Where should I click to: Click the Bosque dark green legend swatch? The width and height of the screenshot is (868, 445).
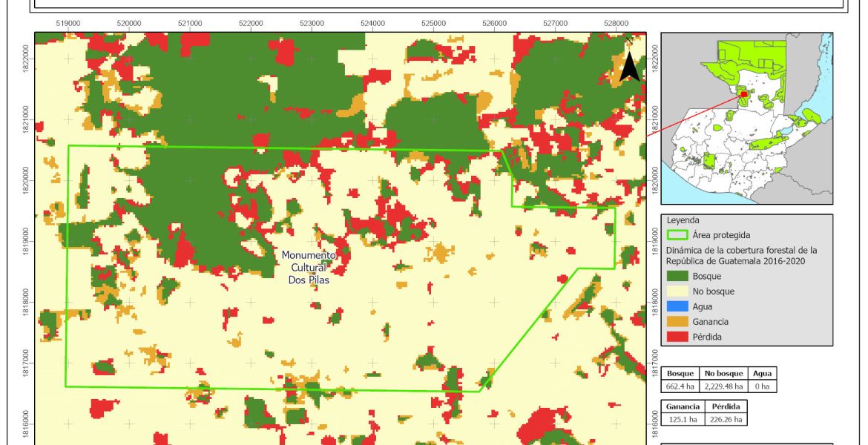[x=677, y=276]
